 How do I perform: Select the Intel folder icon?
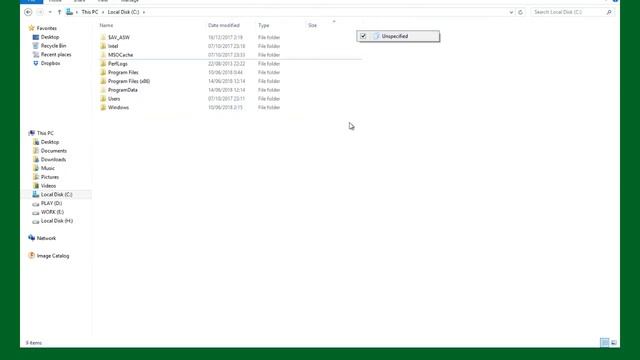tap(103, 46)
